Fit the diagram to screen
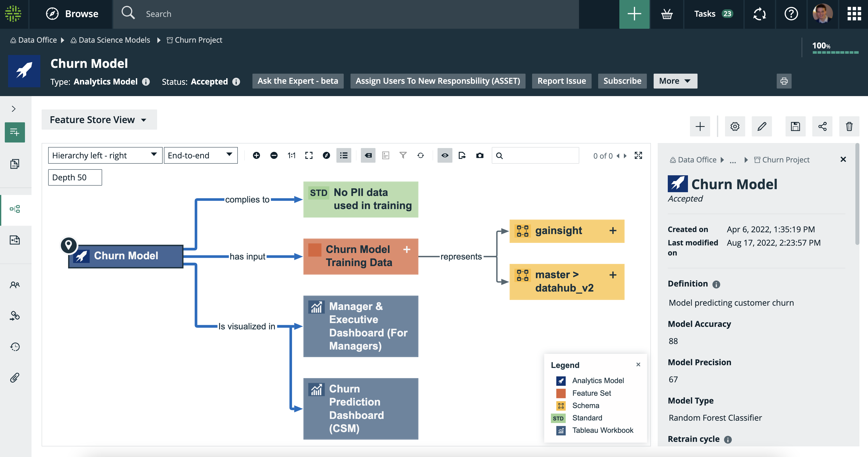Screen dimensions: 868x457 pyautogui.click(x=309, y=155)
